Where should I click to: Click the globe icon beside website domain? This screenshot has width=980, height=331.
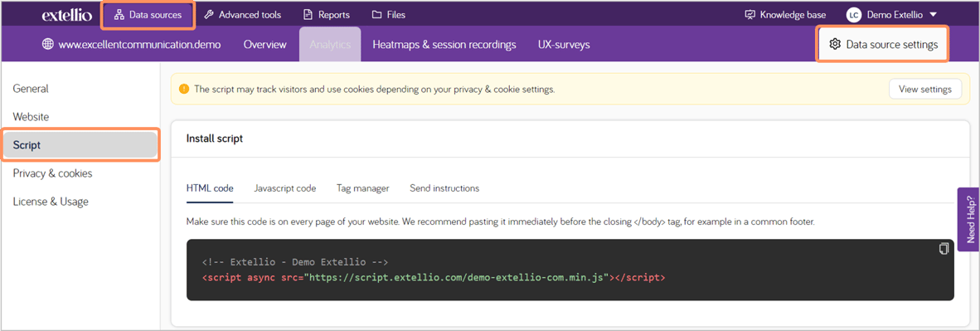click(47, 45)
